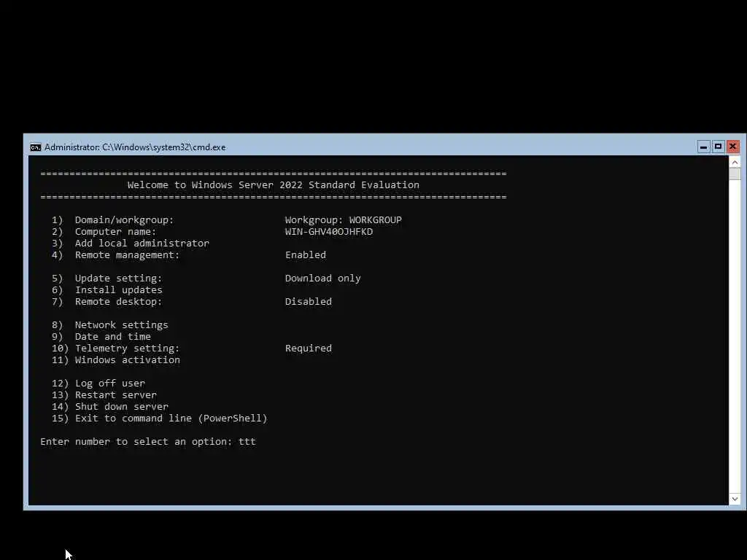Click the 'Enabled' remote management value
Viewport: 747px width, 560px height.
pyautogui.click(x=306, y=255)
